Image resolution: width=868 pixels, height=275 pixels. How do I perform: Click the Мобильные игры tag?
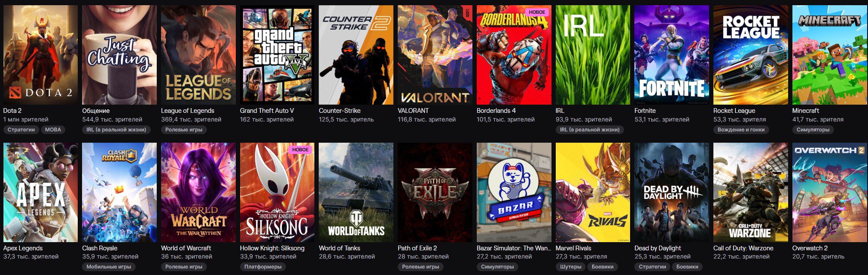(x=109, y=267)
